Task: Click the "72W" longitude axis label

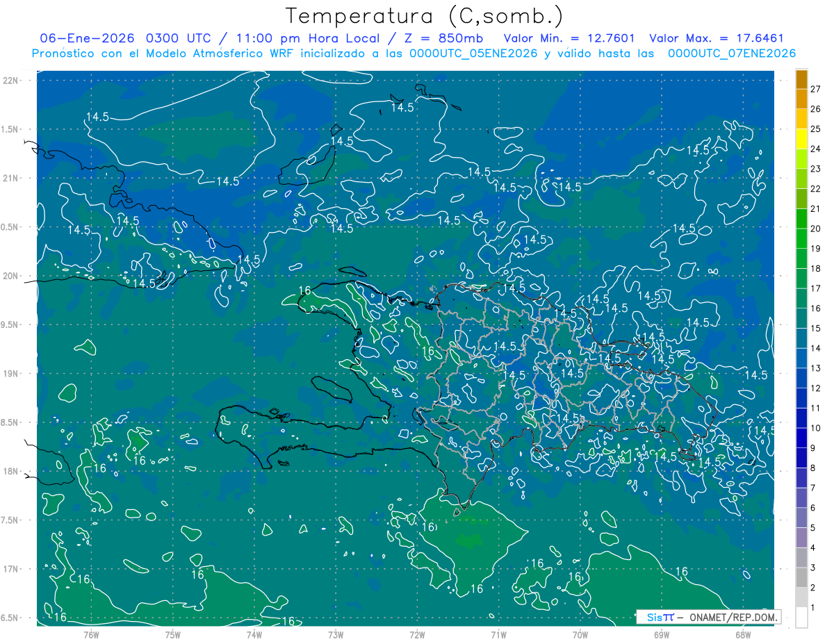Action: click(x=417, y=634)
